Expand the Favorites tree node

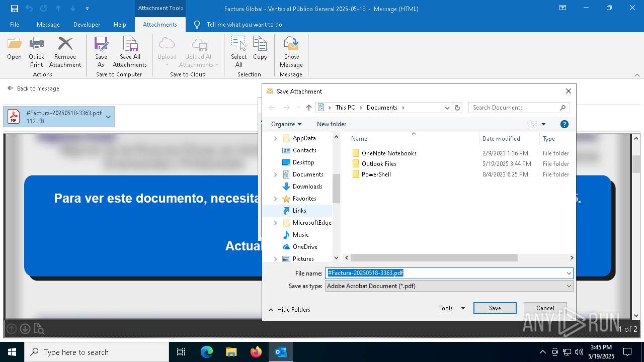click(275, 199)
